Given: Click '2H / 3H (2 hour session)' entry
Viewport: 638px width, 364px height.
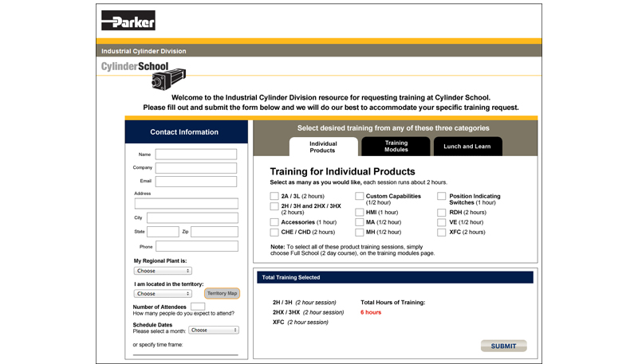Looking at the screenshot, I should (x=305, y=303).
